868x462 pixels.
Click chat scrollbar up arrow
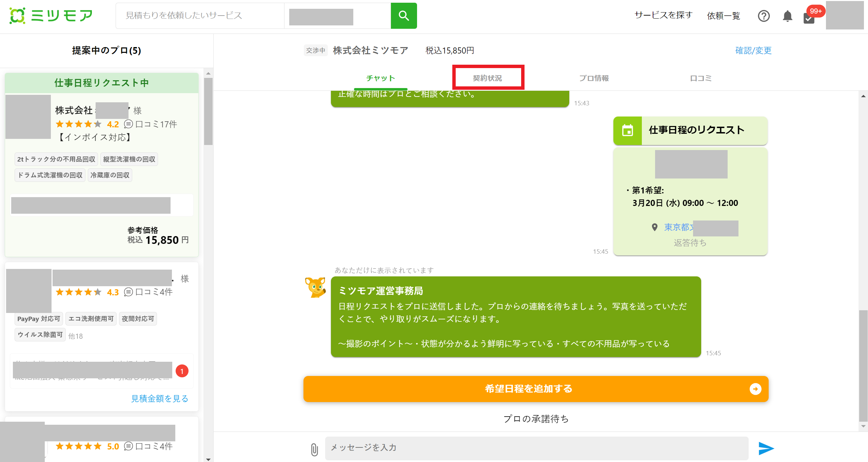click(863, 96)
